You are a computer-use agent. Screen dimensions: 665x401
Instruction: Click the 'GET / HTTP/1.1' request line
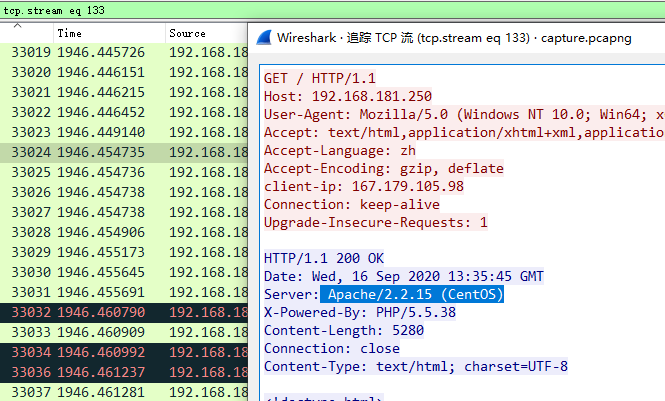pyautogui.click(x=319, y=78)
